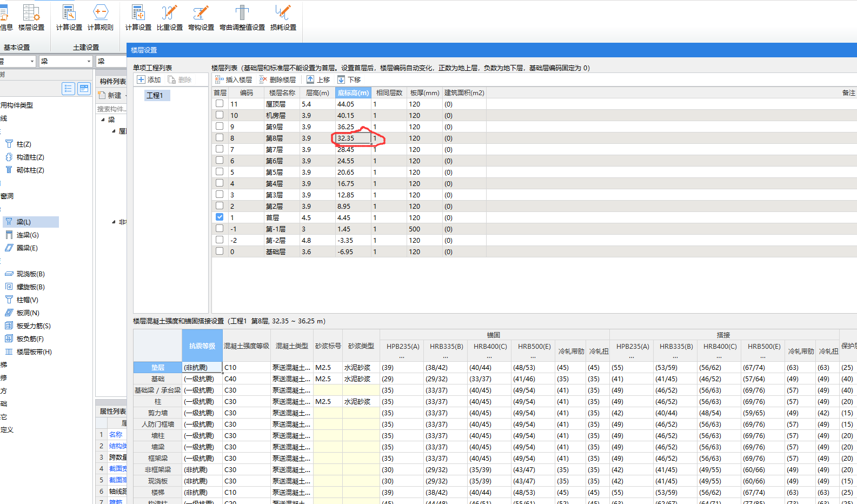The width and height of the screenshot is (857, 504).
Task: Check 首层 box for 基础层 row
Action: coord(220,251)
